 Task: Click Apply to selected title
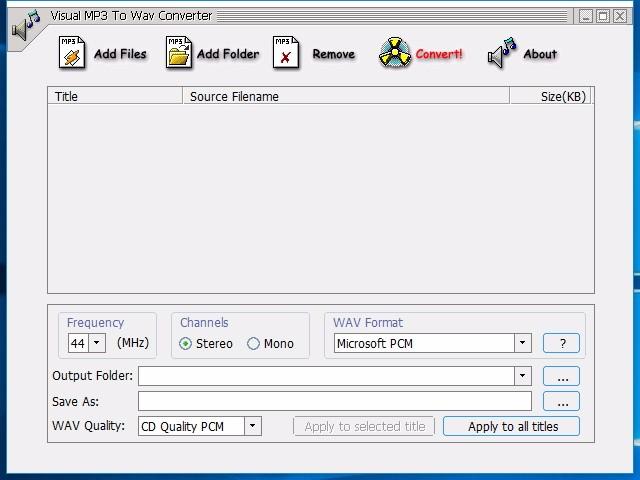point(364,426)
